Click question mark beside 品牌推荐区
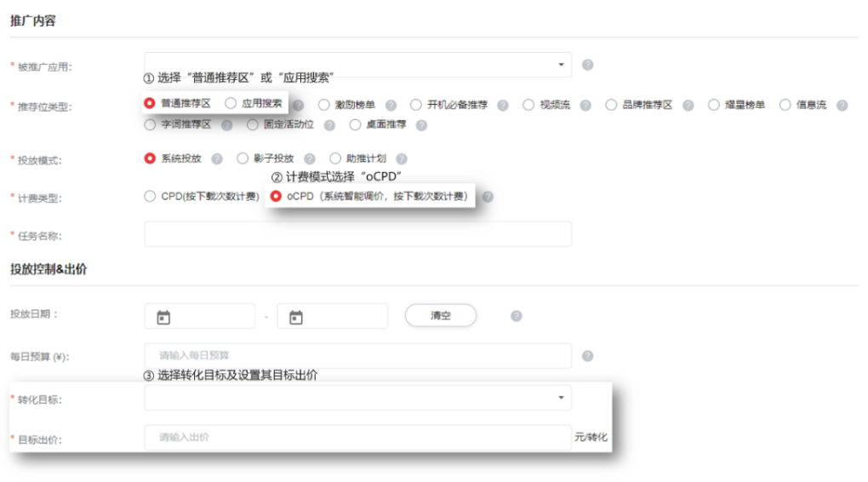This screenshot has width=868, height=482. coord(688,106)
